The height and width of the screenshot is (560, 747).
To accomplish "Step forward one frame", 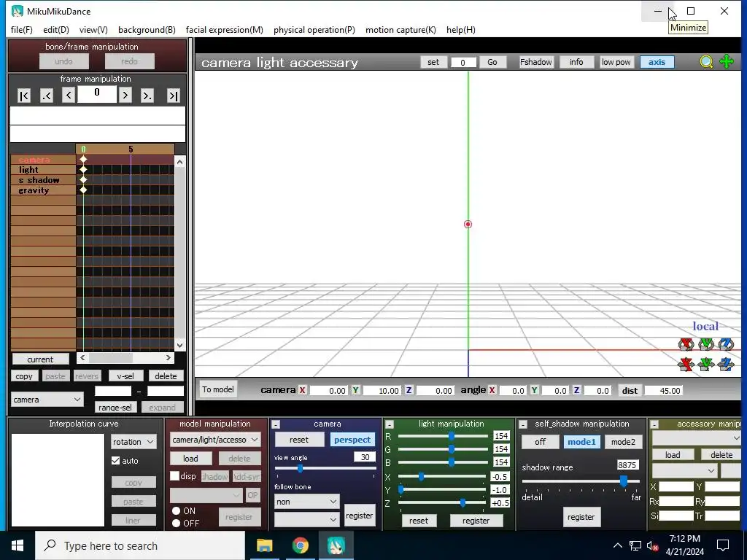I will coord(125,96).
